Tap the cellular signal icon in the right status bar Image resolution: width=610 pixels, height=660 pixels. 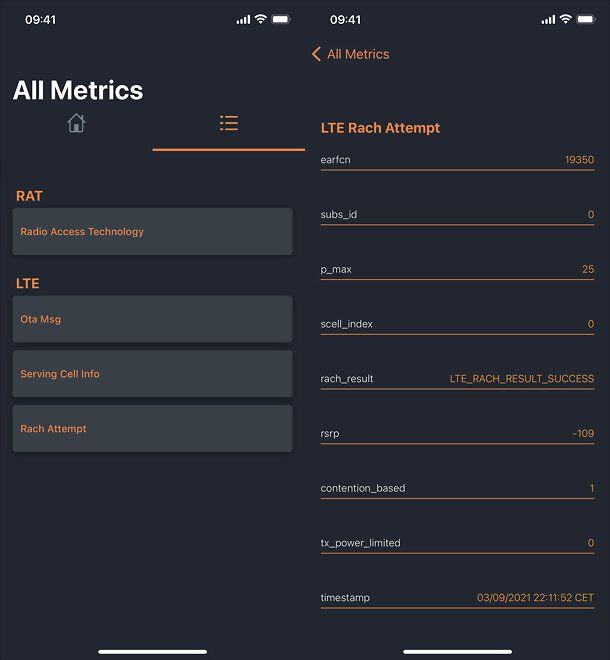tap(548, 19)
